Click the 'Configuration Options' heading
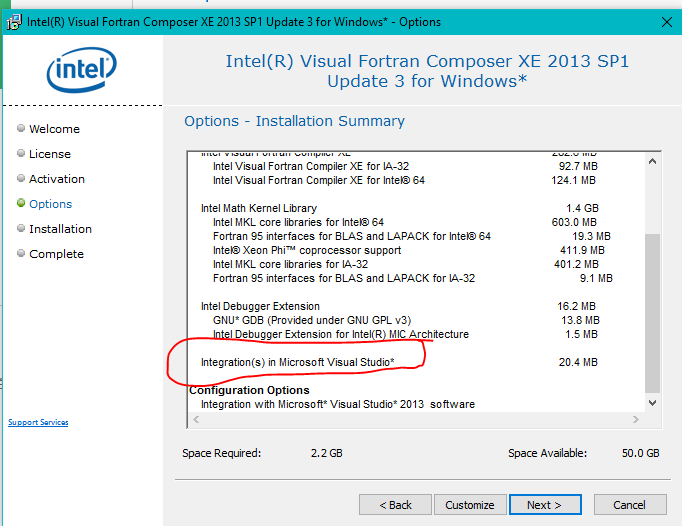This screenshot has height=526, width=682. coord(249,390)
